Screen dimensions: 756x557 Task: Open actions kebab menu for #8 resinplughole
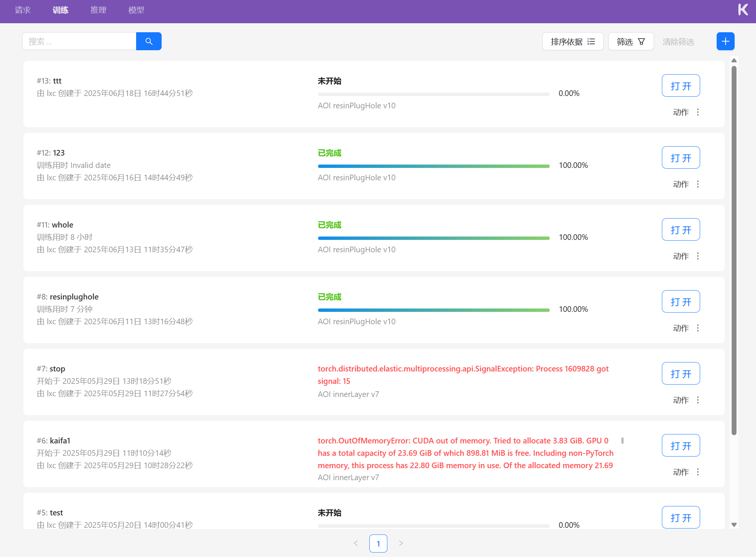tap(697, 328)
